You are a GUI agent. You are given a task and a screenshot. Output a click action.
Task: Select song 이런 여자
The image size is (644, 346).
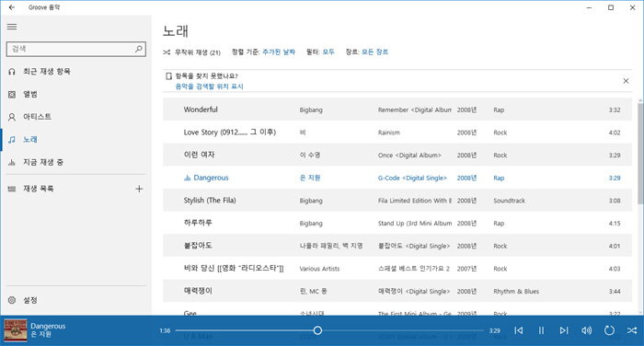tap(397, 155)
